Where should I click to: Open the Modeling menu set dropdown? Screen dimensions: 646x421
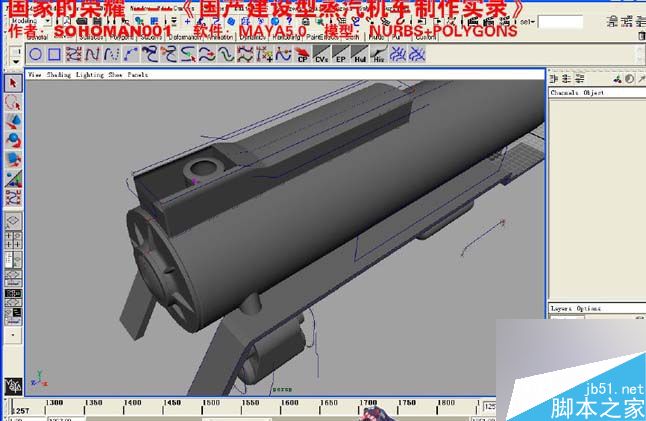29,21
